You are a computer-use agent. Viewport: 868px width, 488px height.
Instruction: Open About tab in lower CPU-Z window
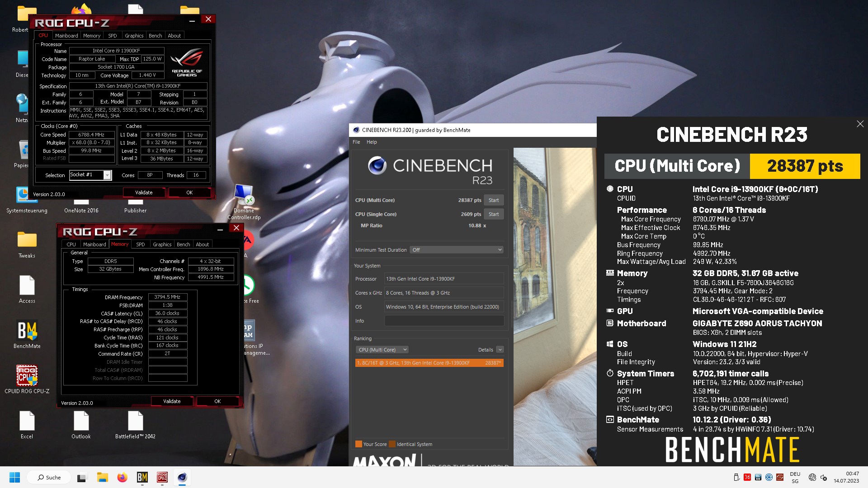point(202,244)
